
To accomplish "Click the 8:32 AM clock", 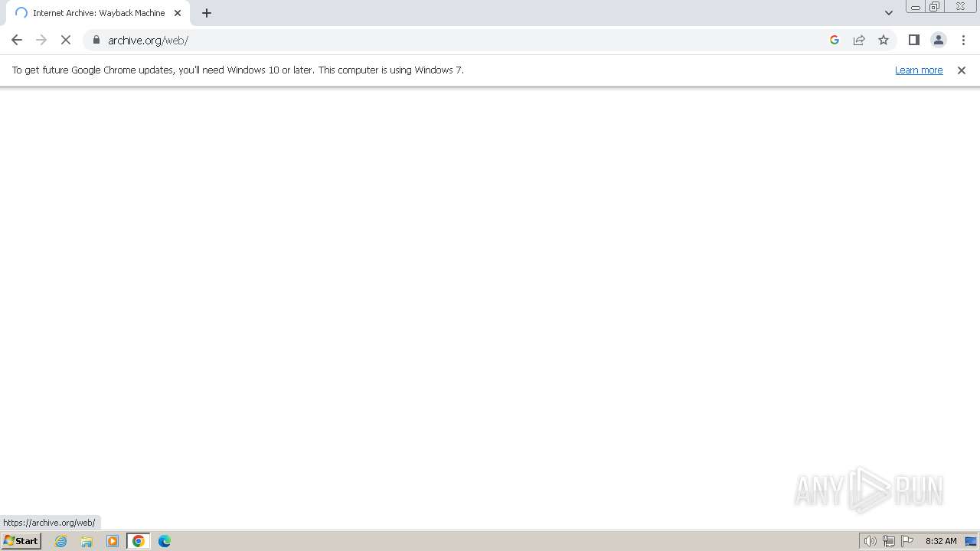I will (941, 541).
